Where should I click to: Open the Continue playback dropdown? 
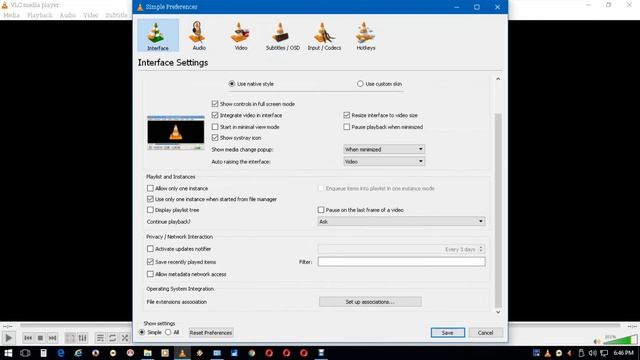click(401, 221)
